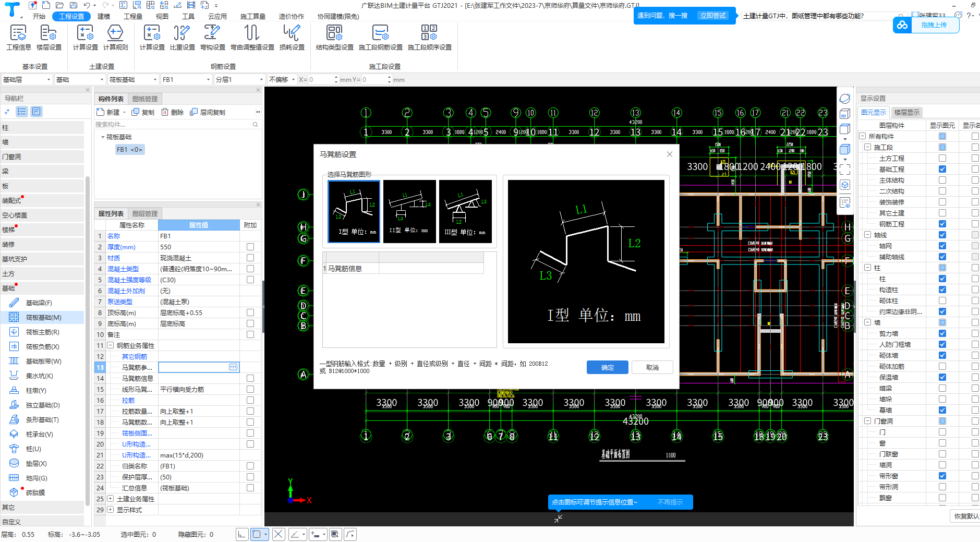Select 独立基础(D) component type
This screenshot has width=980, height=542.
(43, 405)
